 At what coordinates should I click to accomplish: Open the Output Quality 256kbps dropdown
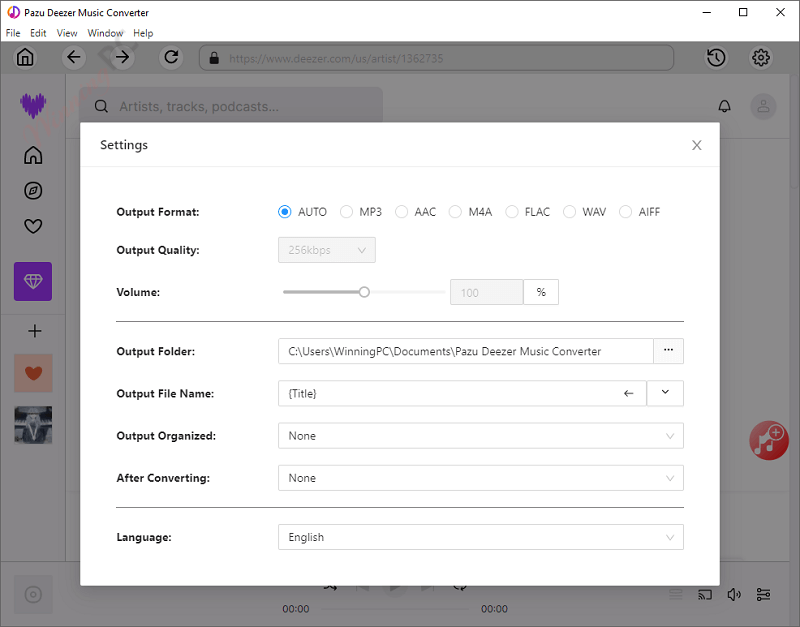click(x=327, y=250)
